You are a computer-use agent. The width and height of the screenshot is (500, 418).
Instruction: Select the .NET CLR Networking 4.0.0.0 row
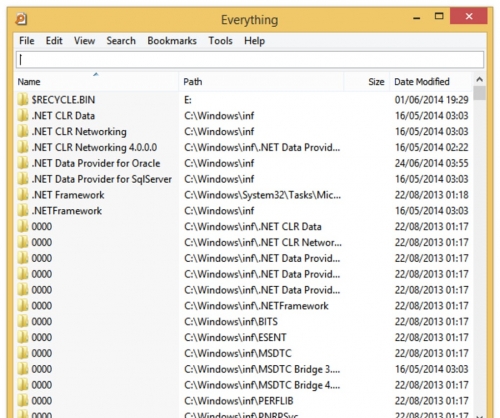click(x=244, y=147)
